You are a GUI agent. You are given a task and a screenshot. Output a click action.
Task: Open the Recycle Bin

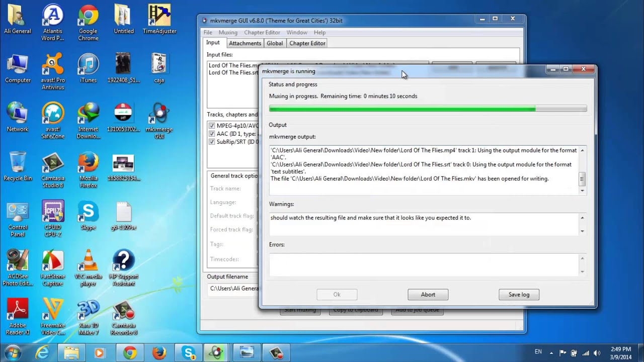pyautogui.click(x=18, y=167)
